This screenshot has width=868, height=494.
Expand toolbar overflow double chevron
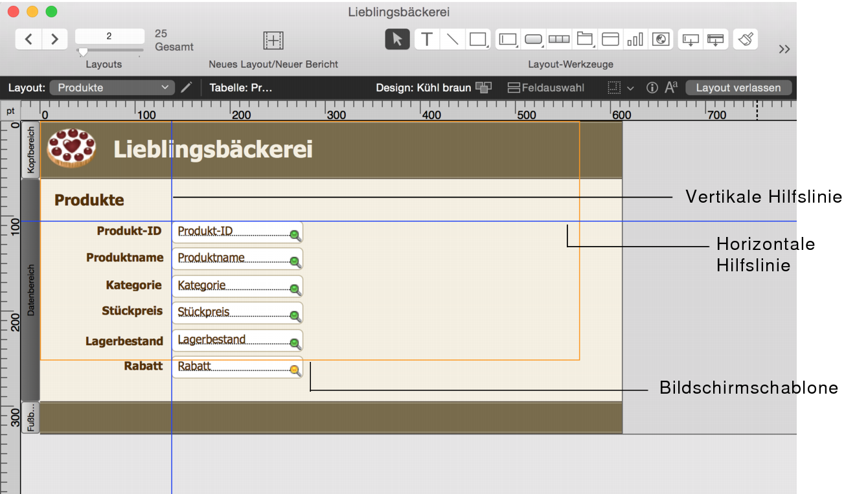pyautogui.click(x=784, y=49)
